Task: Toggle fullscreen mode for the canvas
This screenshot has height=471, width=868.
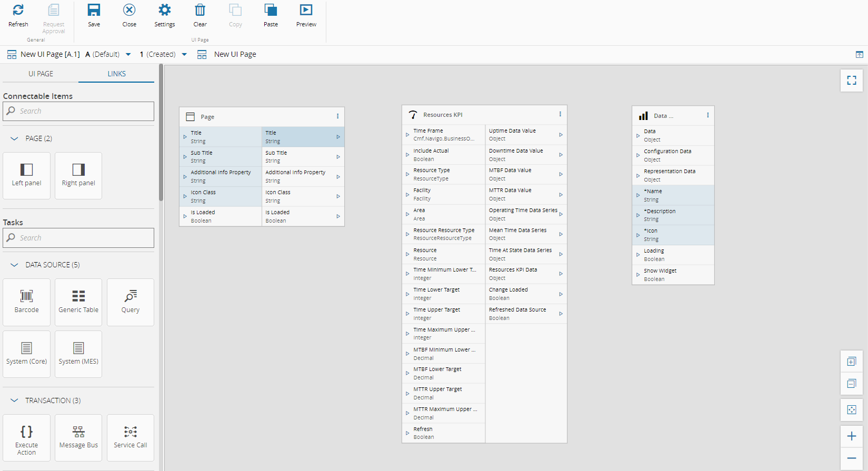Action: click(851, 81)
